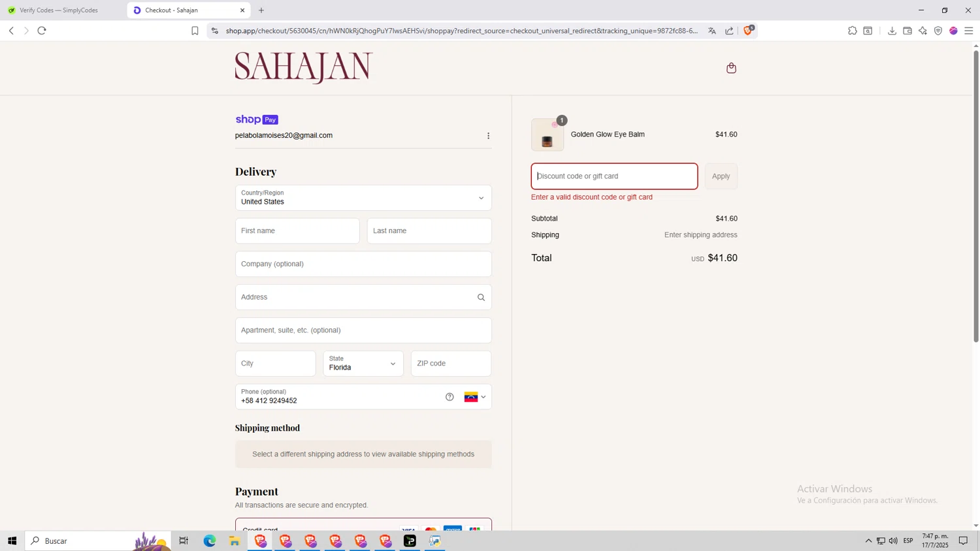Expand the State dropdown showing Florida
Screen dimensions: 980x551
(363, 364)
